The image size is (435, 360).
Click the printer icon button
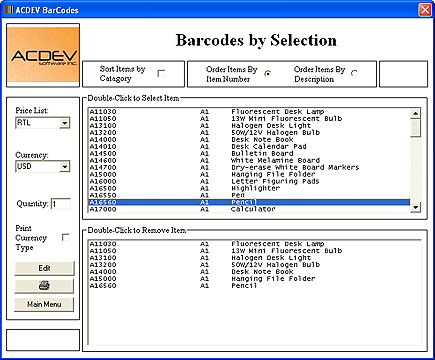pyautogui.click(x=44, y=286)
